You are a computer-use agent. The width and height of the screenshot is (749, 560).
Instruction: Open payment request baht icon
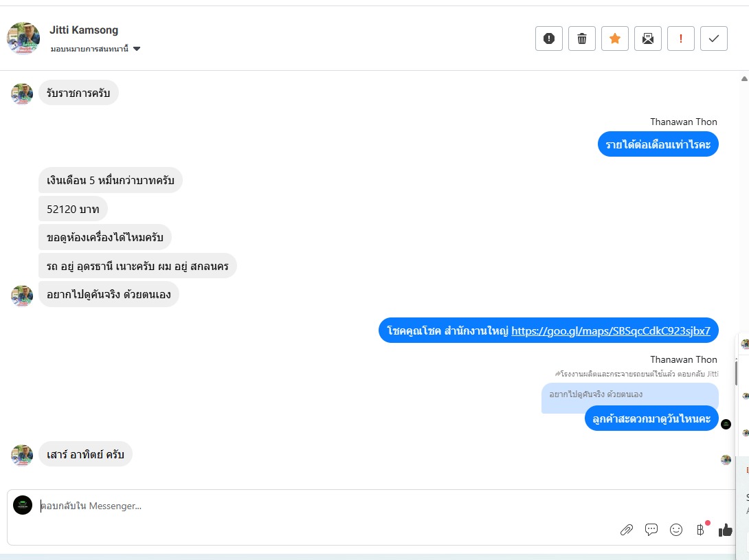(x=701, y=529)
